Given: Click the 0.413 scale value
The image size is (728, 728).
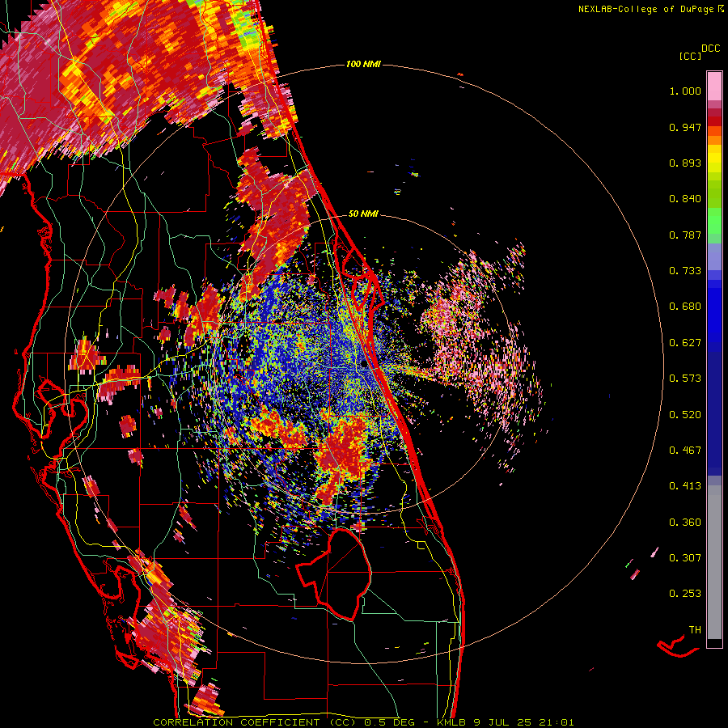Looking at the screenshot, I should coord(685,486).
